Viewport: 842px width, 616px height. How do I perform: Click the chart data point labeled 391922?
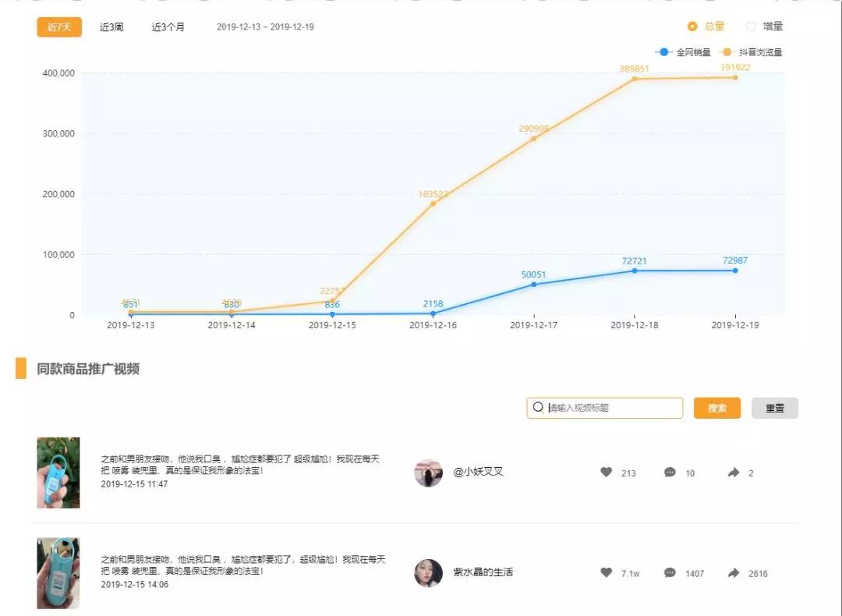point(735,78)
